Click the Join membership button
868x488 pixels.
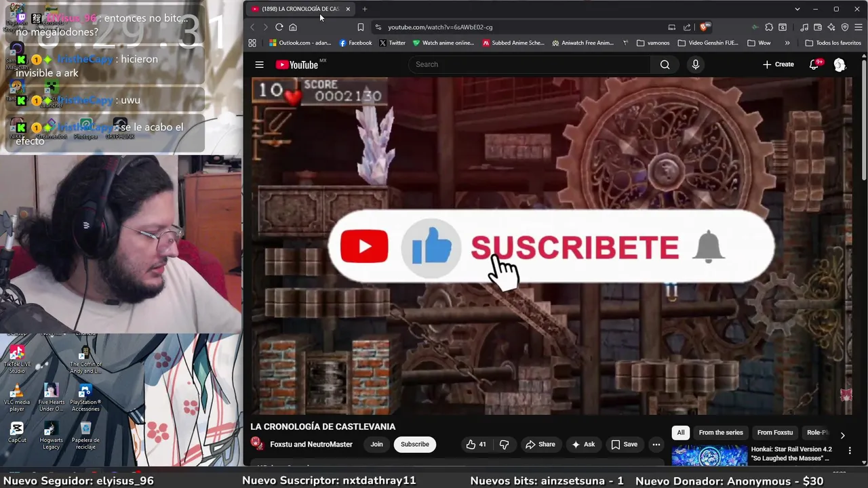pos(376,445)
